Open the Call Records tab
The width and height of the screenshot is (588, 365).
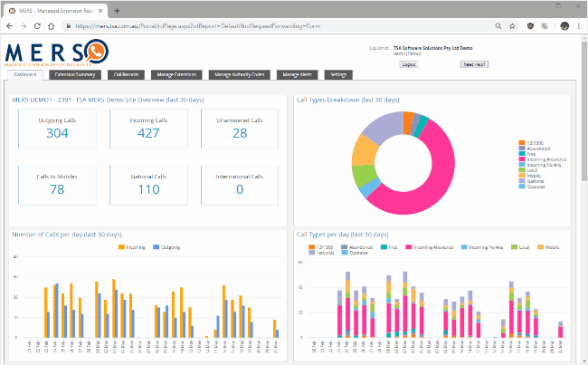[x=126, y=75]
